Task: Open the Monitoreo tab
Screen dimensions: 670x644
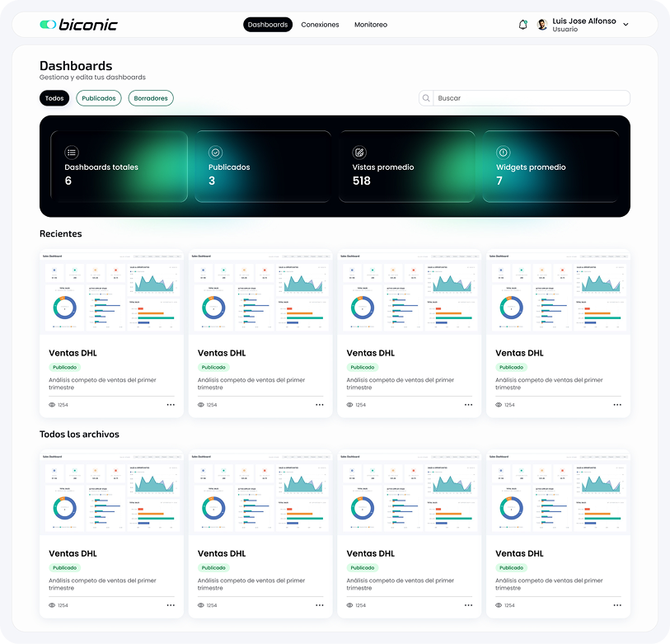Action: (371, 25)
